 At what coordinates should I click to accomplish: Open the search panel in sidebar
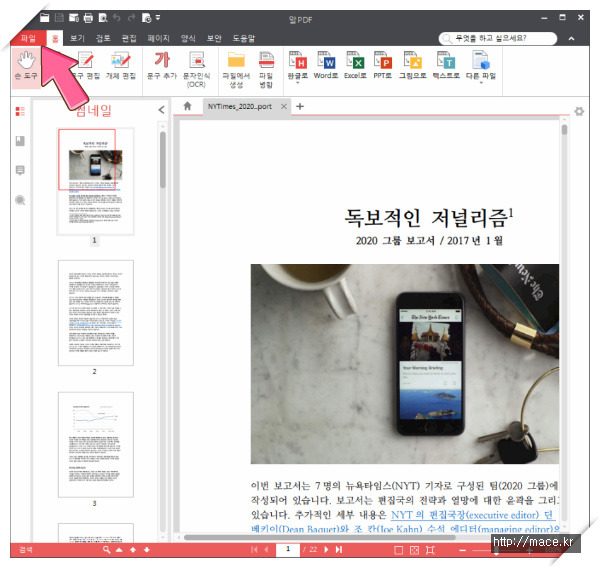click(x=20, y=200)
